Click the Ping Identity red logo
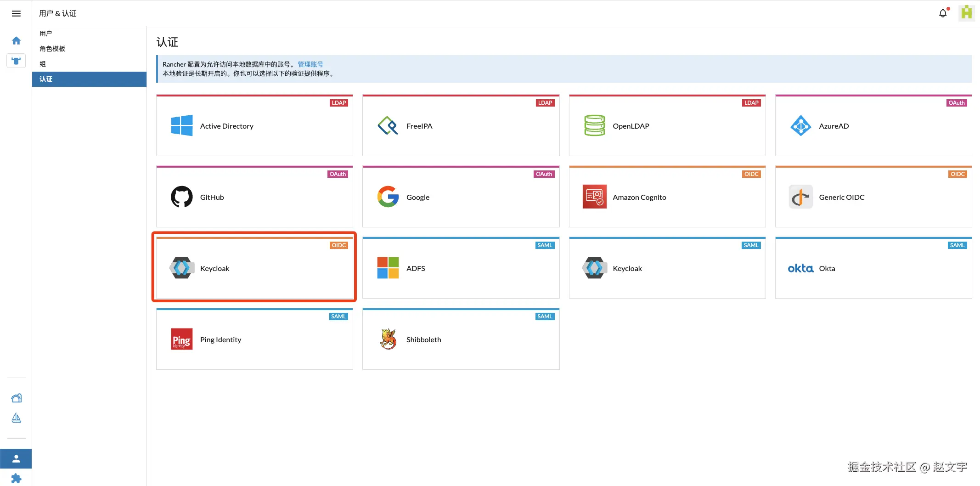Image resolution: width=980 pixels, height=486 pixels. 182,339
